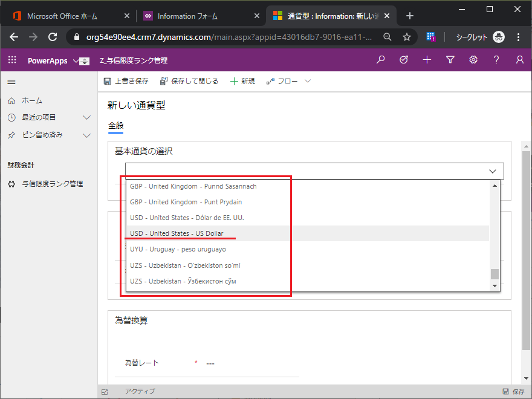This screenshot has width=532, height=399.
Task: Click the plus quick create icon
Action: pos(427,60)
